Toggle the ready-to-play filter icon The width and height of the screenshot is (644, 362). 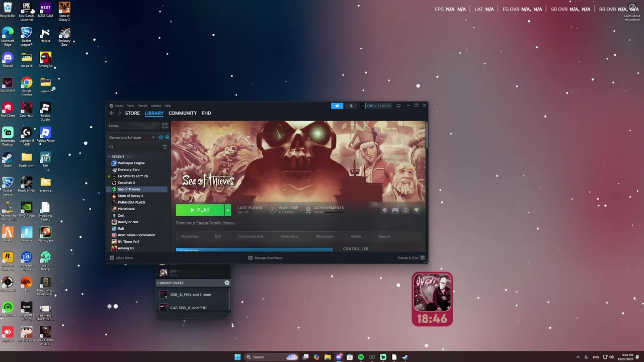click(167, 137)
